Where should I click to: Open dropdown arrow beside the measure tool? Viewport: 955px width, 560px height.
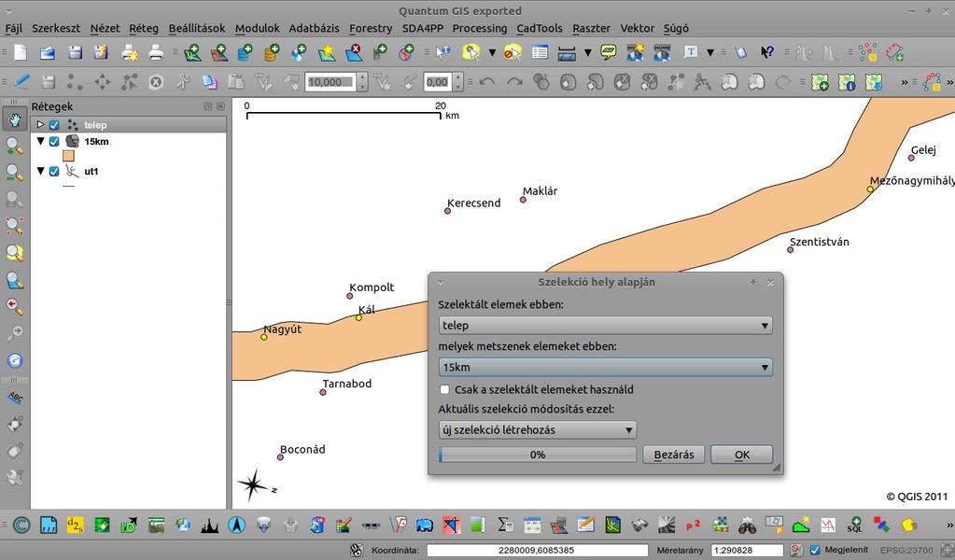point(588,53)
